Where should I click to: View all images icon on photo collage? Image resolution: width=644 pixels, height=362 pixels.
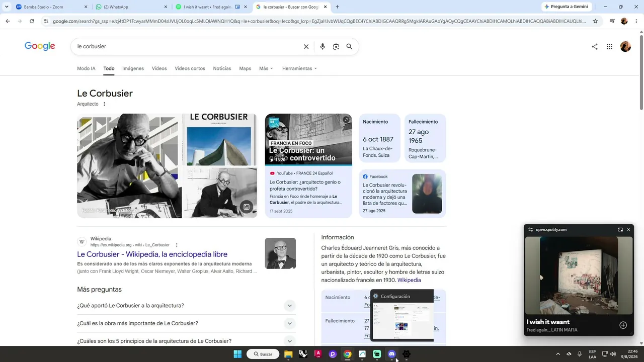point(247,207)
